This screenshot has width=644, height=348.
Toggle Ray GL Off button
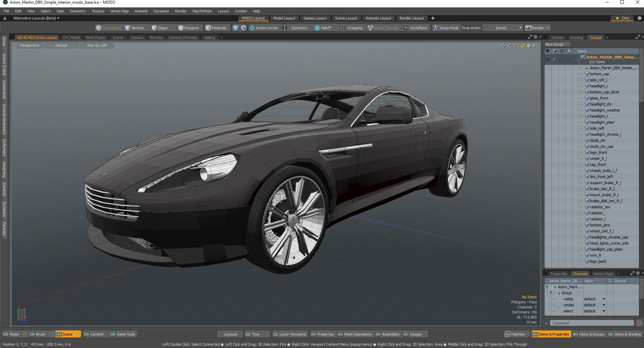(97, 46)
